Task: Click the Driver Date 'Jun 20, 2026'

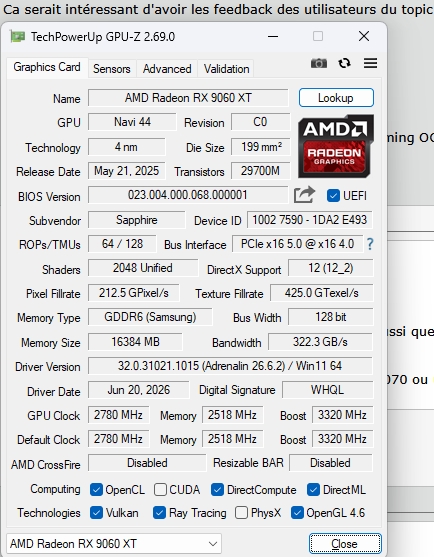Action: point(139,390)
